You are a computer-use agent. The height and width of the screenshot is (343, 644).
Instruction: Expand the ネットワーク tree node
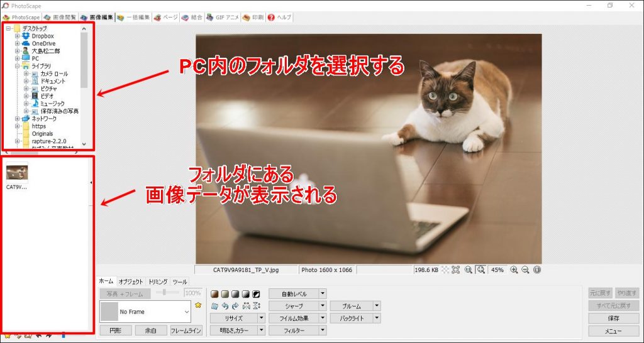coord(17,119)
